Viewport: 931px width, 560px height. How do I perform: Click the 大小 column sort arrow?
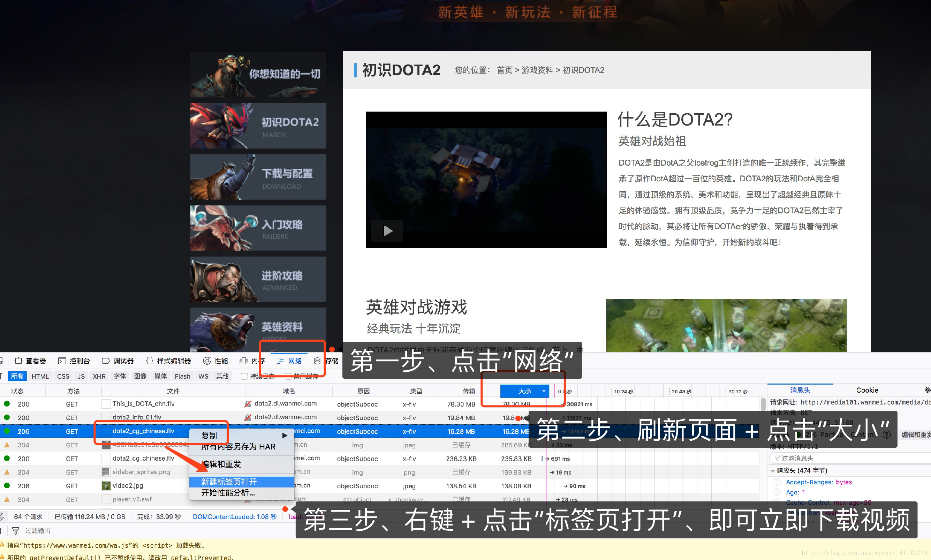pyautogui.click(x=544, y=391)
